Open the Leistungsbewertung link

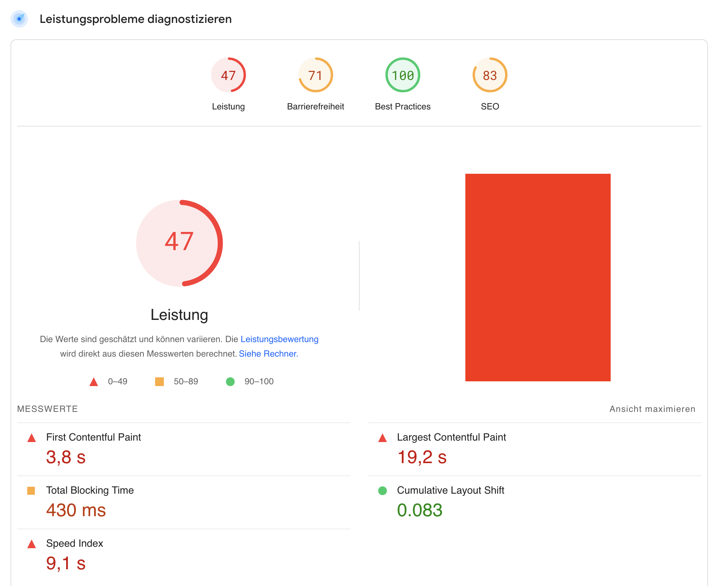[x=279, y=339]
